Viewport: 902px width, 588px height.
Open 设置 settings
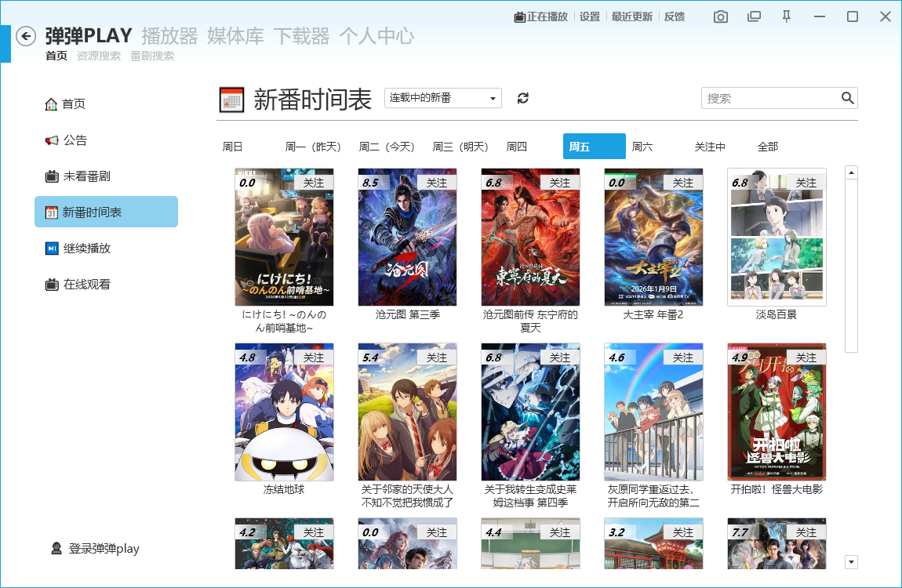(x=590, y=16)
